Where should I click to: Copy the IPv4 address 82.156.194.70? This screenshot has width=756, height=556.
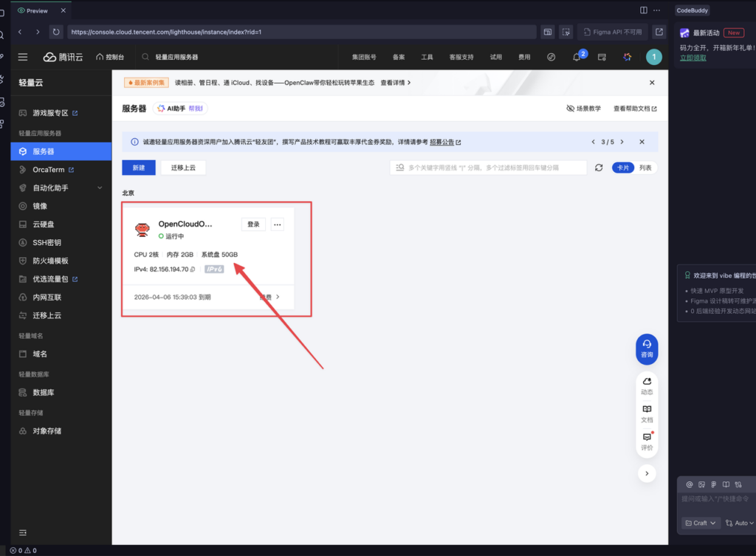193,270
